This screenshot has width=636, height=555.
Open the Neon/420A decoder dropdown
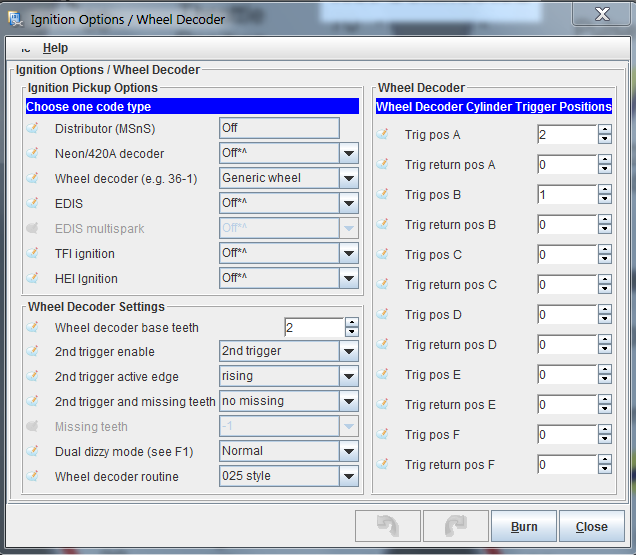(348, 153)
